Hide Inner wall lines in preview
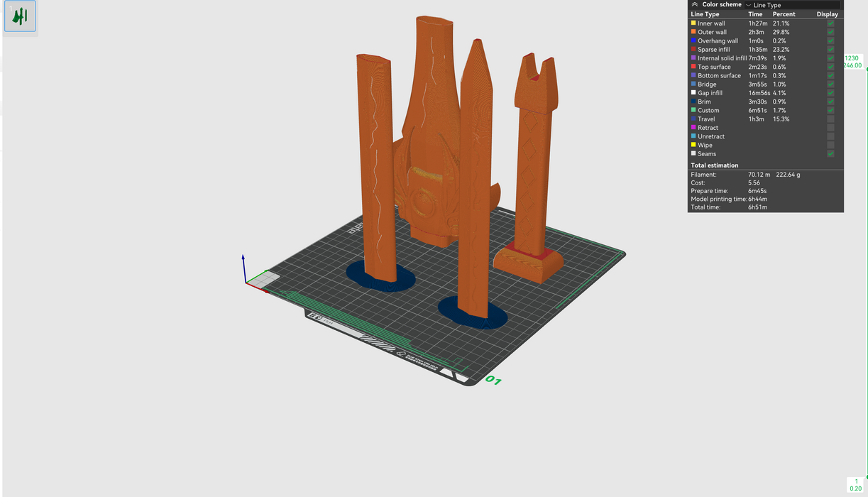Screen dimensions: 868x497 tap(830, 23)
